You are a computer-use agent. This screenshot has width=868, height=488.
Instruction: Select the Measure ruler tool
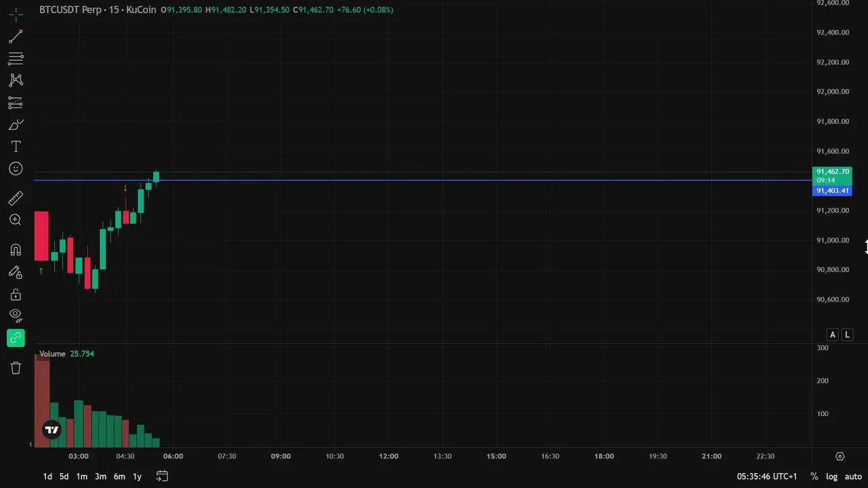pos(16,198)
